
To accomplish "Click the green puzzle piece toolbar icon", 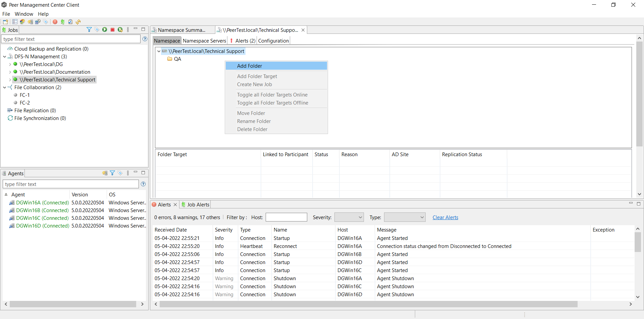I will coord(63,22).
